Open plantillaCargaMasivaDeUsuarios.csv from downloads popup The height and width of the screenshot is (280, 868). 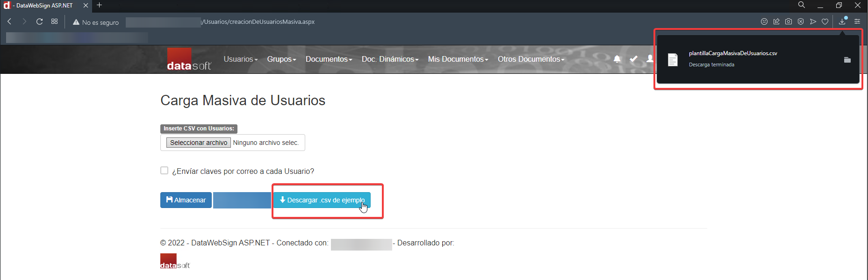click(733, 53)
